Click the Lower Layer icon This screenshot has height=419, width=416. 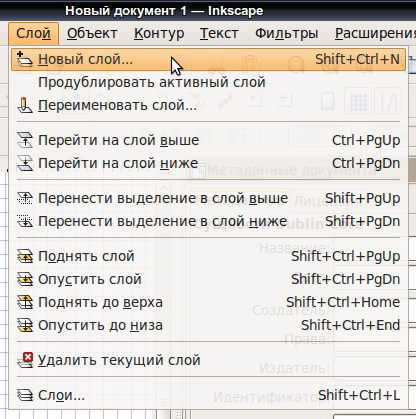coord(25,279)
